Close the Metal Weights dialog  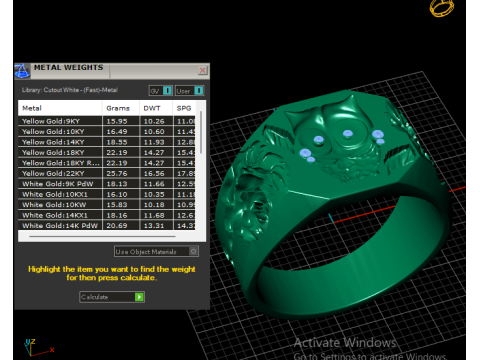[202, 70]
